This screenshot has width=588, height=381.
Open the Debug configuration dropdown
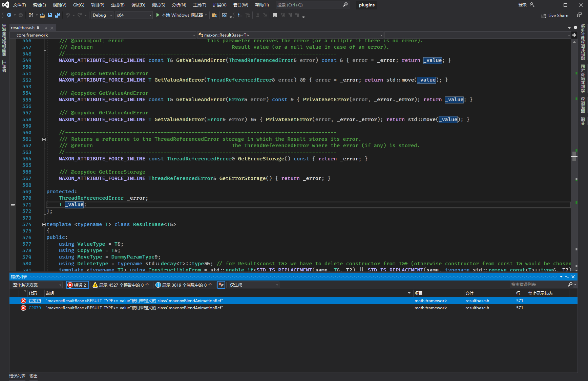pos(102,15)
